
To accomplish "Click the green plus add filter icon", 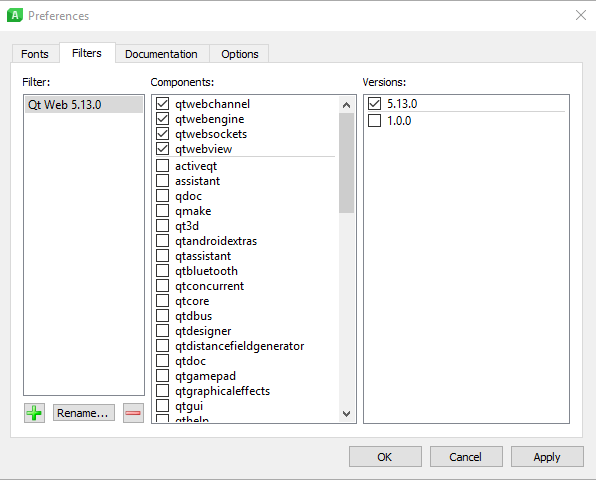I will point(34,413).
